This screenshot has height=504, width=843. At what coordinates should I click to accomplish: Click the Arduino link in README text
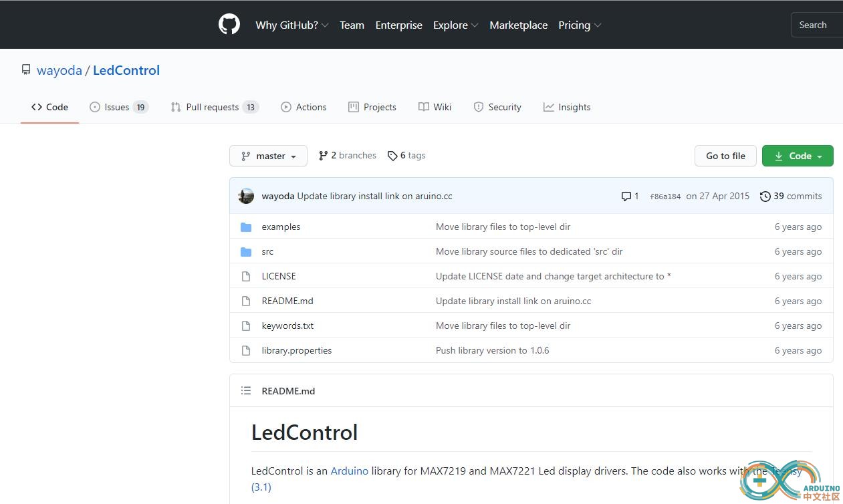[350, 471]
